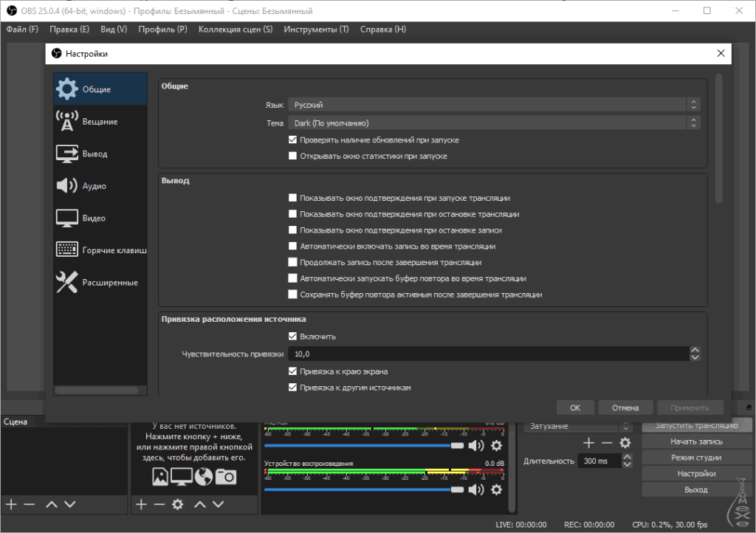Click the Устройство воспроизведения volume slider
This screenshot has height=533, width=756.
tap(362, 489)
